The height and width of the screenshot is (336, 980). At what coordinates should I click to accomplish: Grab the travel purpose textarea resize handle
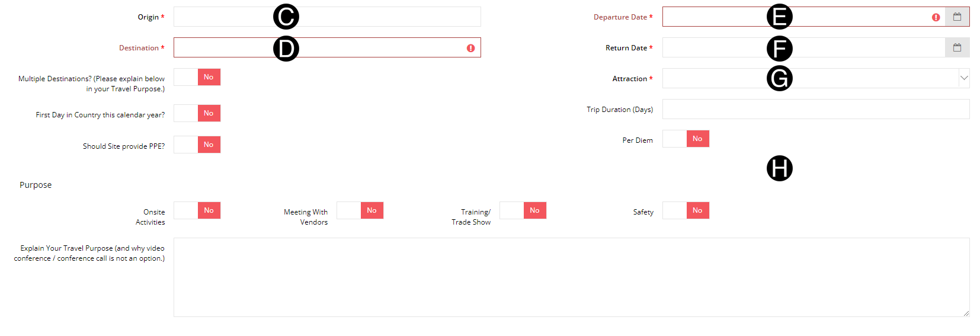(966, 313)
